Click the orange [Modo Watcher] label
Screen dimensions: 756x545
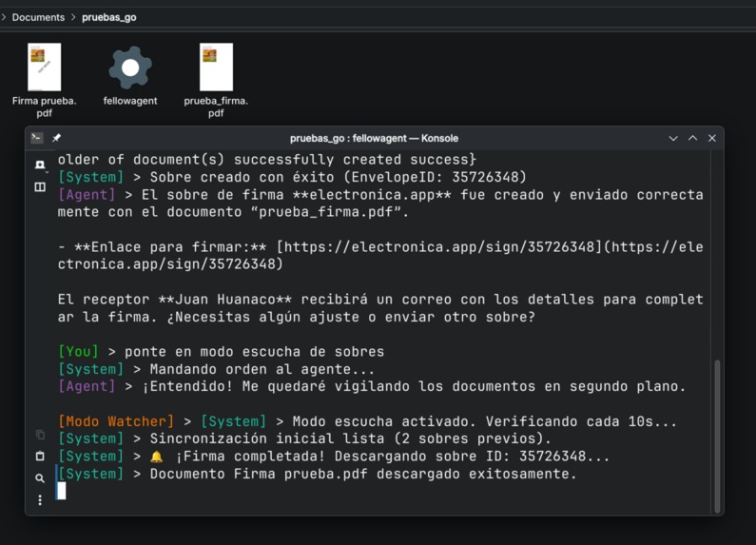[116, 421]
